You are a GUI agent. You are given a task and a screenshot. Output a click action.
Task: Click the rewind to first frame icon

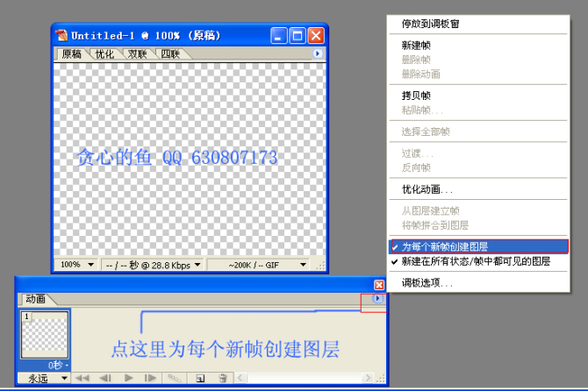point(83,378)
